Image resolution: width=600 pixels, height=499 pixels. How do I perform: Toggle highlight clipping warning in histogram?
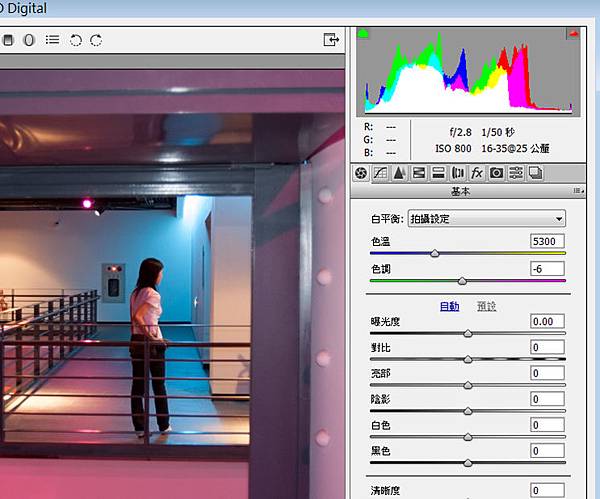pos(573,34)
